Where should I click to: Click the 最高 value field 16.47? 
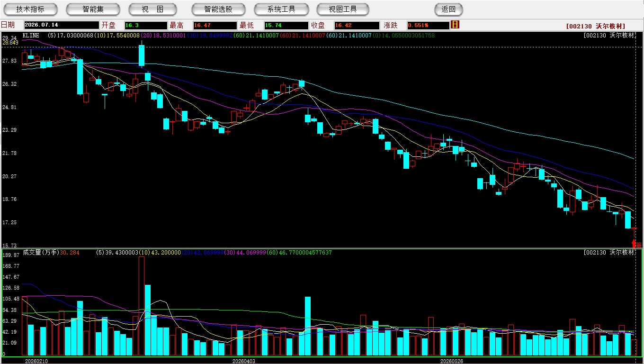coord(215,25)
